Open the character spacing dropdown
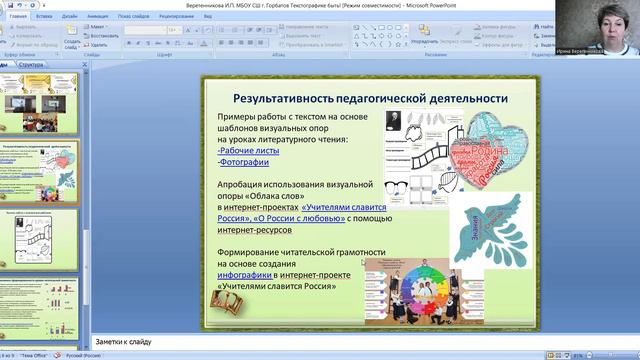 click(x=178, y=43)
